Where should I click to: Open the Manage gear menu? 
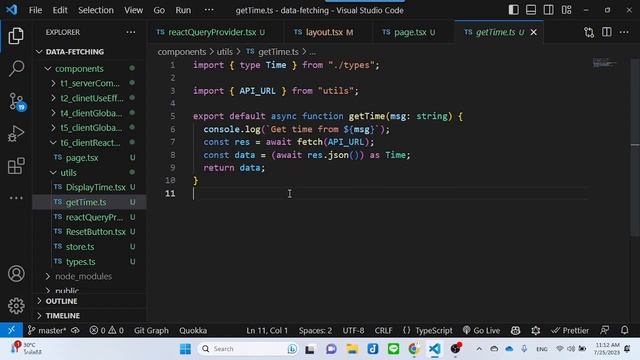point(16,306)
